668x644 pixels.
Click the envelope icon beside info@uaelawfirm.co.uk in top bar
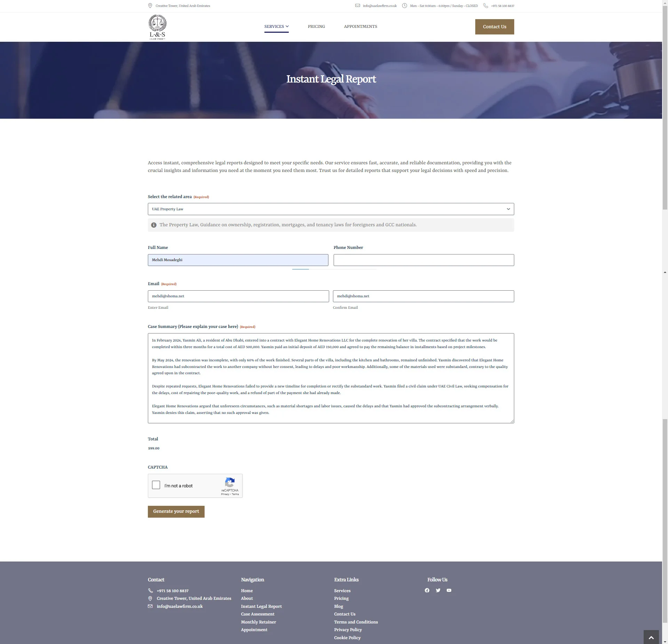tap(357, 6)
